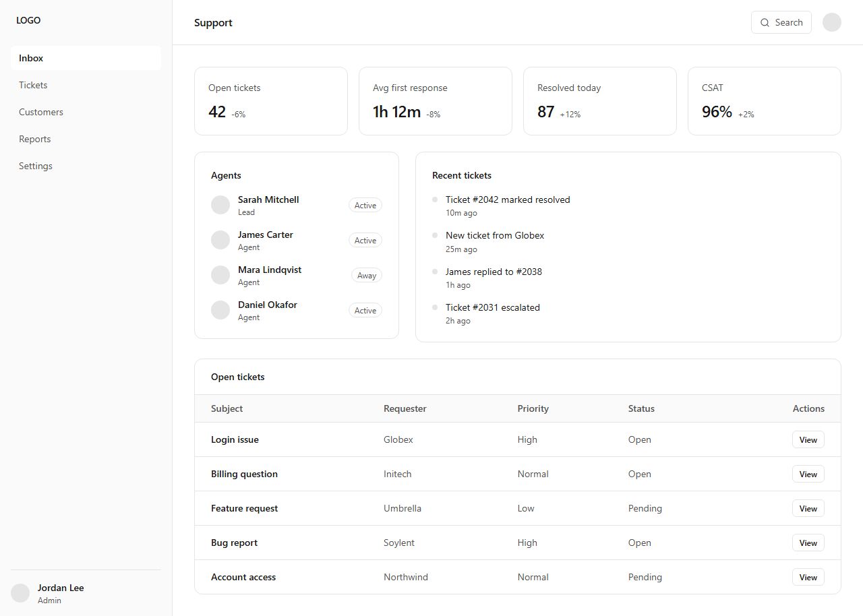Click 'Ticket #2042 marked resolved' entry
Screen dimensions: 863x616
[x=508, y=199]
